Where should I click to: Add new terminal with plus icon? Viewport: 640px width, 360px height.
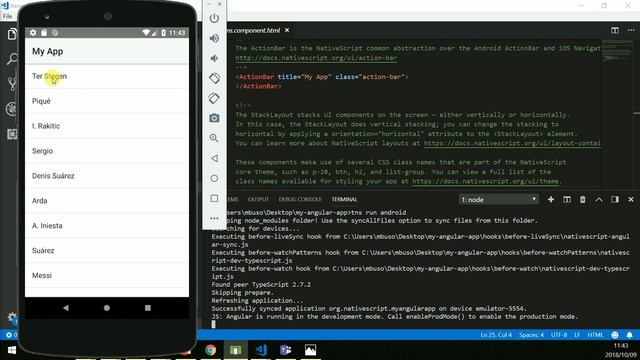(x=551, y=199)
